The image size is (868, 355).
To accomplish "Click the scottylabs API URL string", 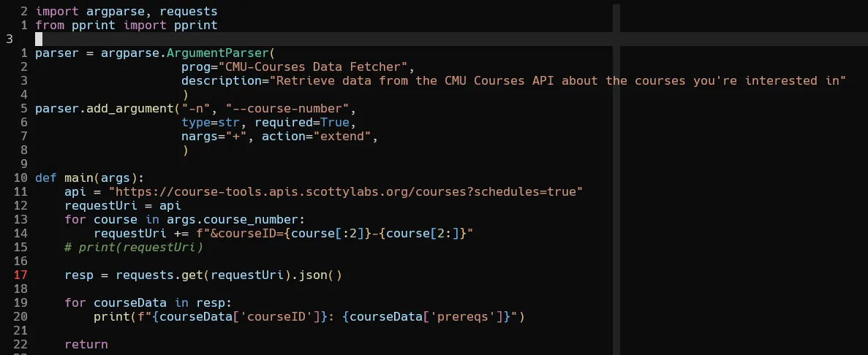I will [x=346, y=192].
